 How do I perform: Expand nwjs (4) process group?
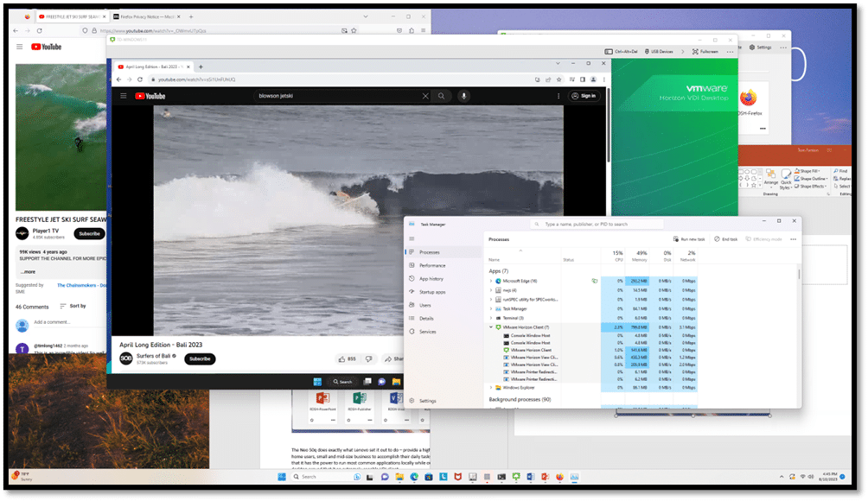[491, 290]
